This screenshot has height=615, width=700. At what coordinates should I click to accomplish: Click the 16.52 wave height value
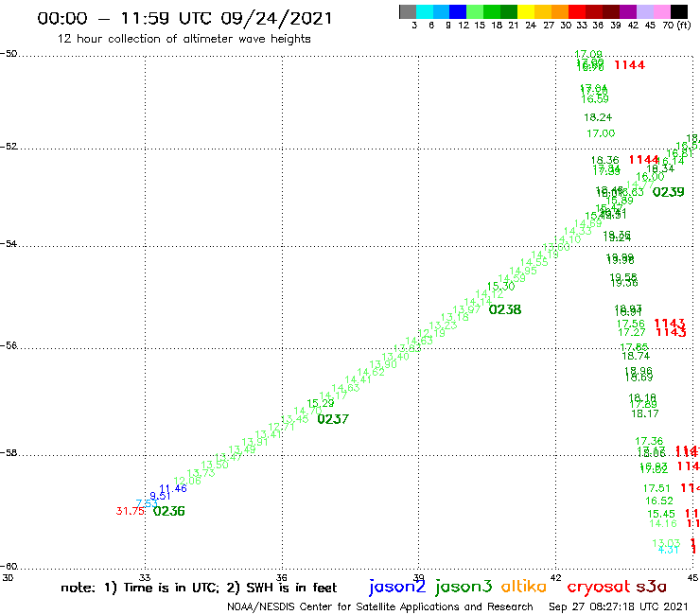(x=659, y=501)
